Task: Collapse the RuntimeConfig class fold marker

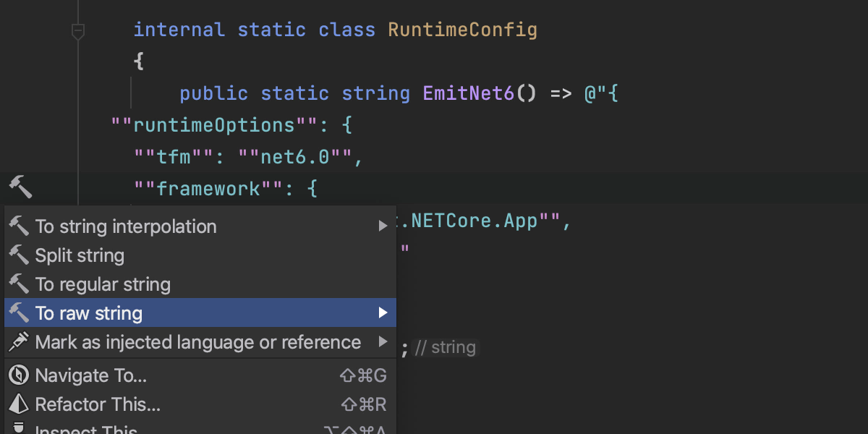Action: pos(78,31)
